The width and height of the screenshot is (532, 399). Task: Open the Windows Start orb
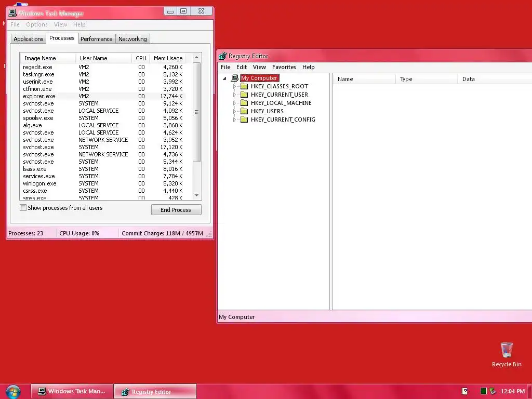(x=13, y=392)
